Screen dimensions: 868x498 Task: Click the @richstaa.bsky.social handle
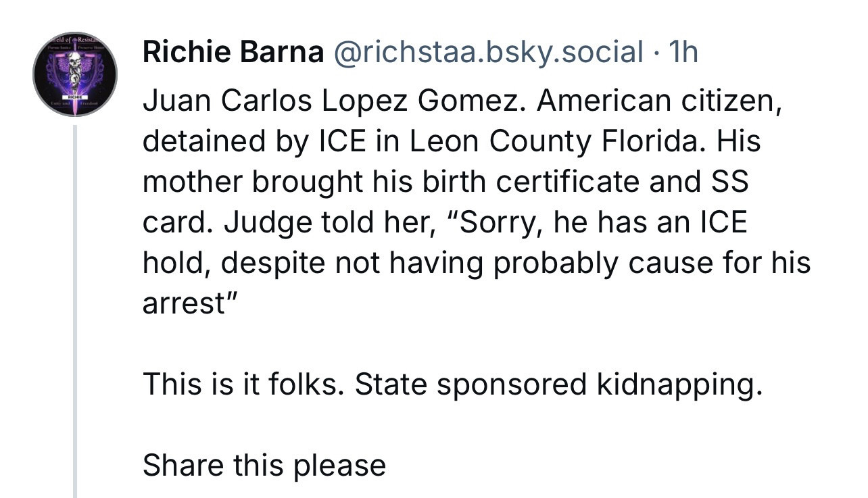(487, 52)
